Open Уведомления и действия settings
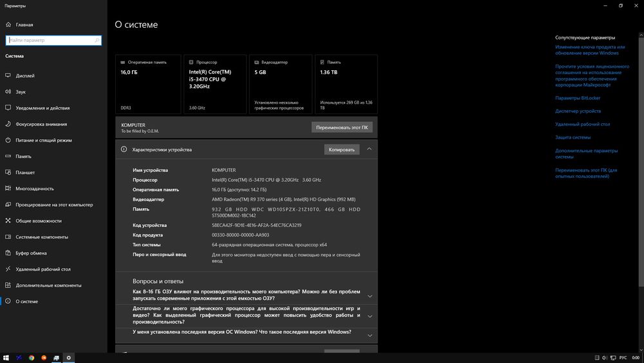 coord(43,108)
